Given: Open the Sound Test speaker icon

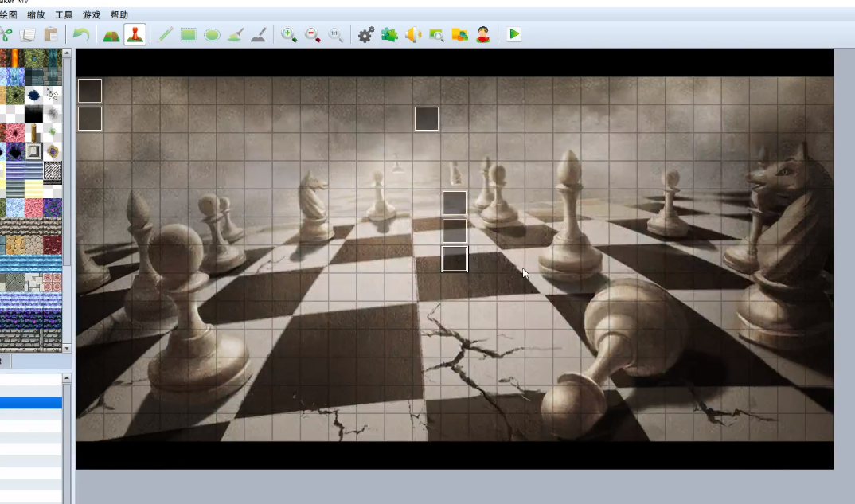Looking at the screenshot, I should pos(413,35).
